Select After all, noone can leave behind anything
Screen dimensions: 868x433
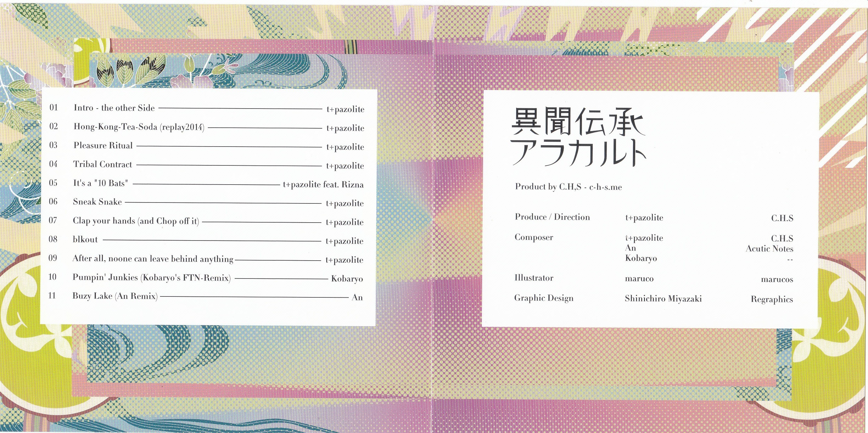(x=153, y=258)
